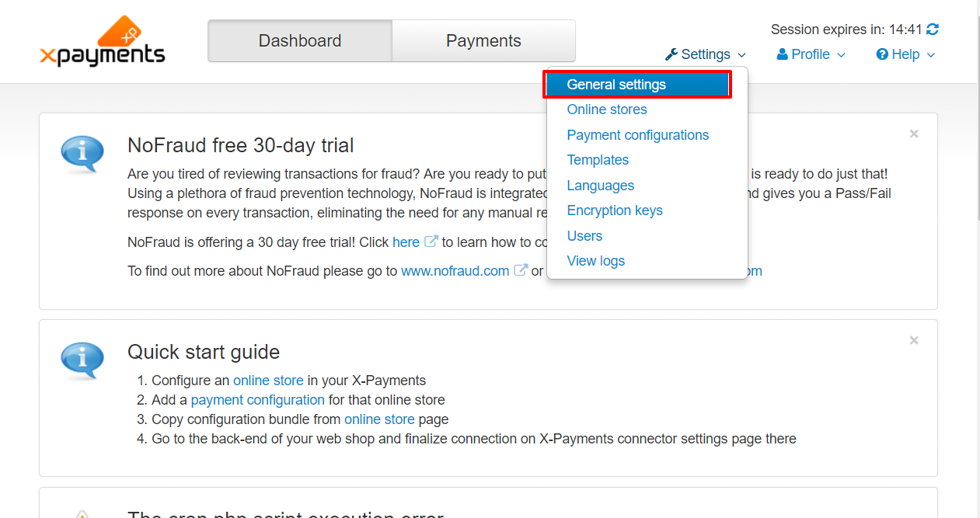Open Online stores in Settings menu
This screenshot has width=980, height=518.
tap(607, 110)
